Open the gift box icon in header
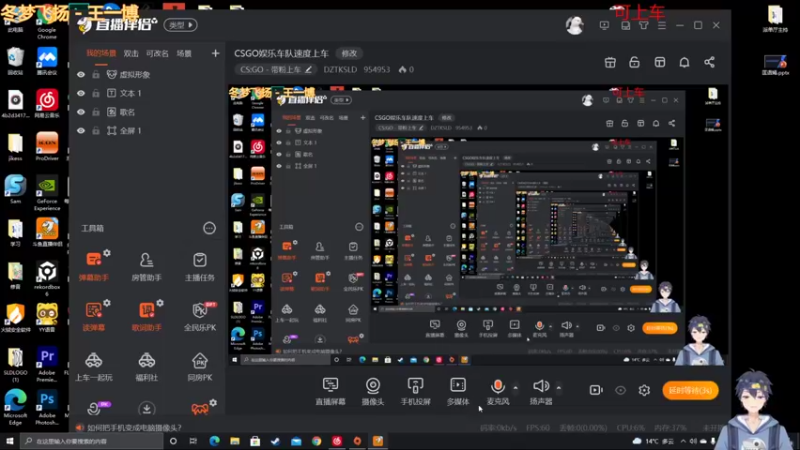The height and width of the screenshot is (450, 800). [x=610, y=62]
